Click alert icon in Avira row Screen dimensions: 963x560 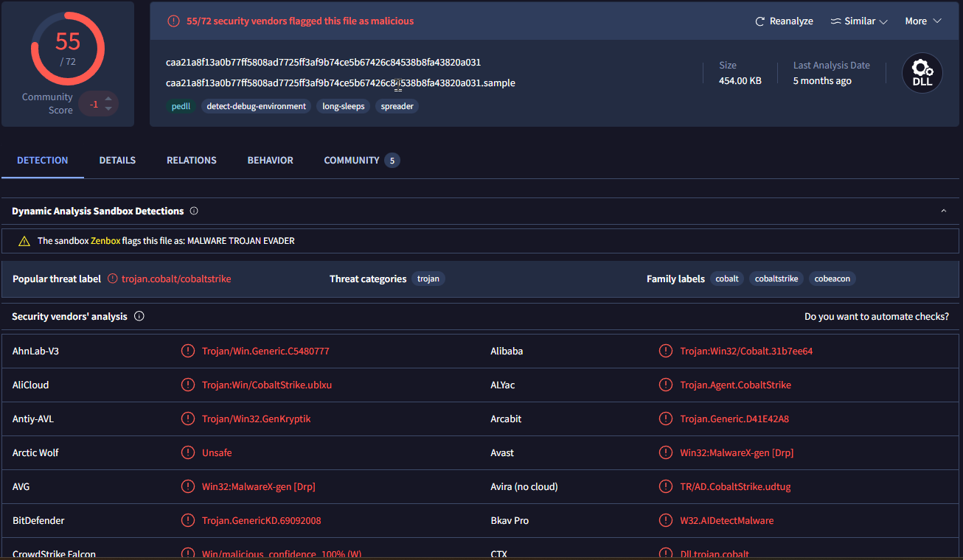(666, 486)
